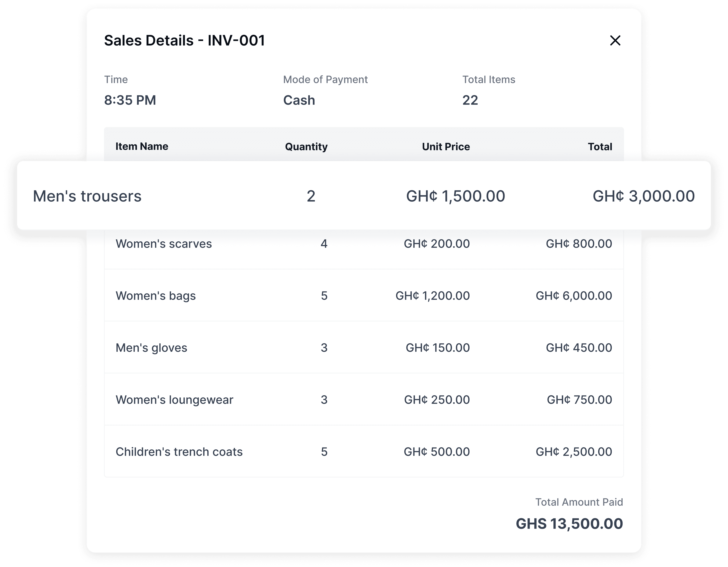This screenshot has height=567, width=728.
Task: Select the Women's loungewear item name
Action: (174, 400)
